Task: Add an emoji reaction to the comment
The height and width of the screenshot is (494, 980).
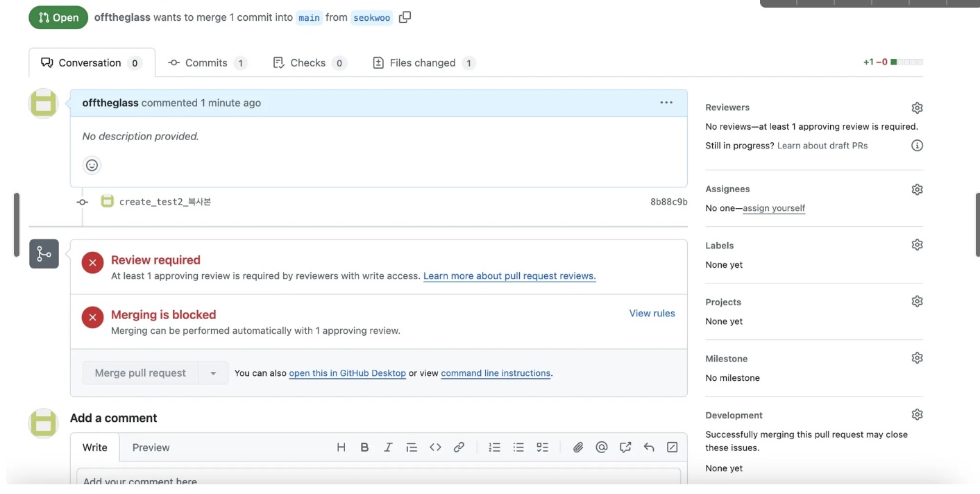Action: 92,165
